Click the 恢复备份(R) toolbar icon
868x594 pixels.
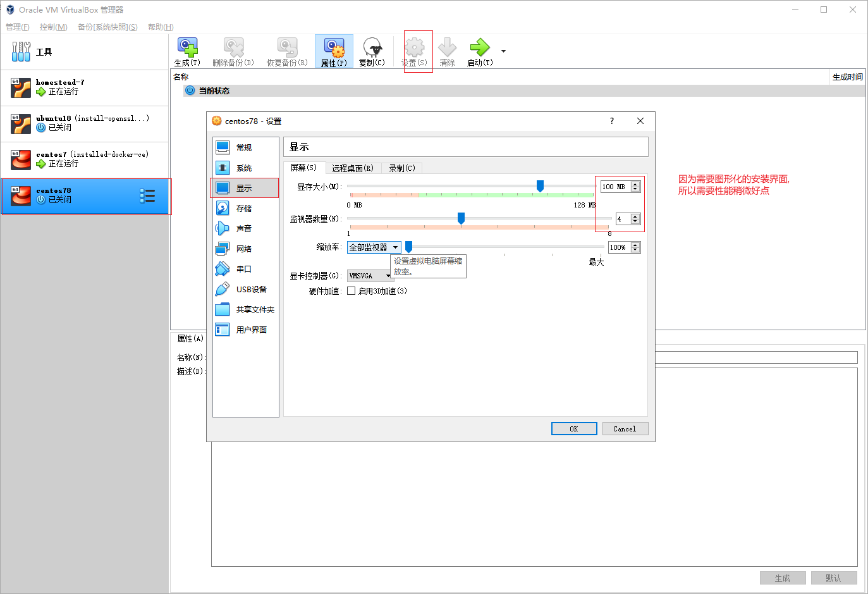(287, 52)
